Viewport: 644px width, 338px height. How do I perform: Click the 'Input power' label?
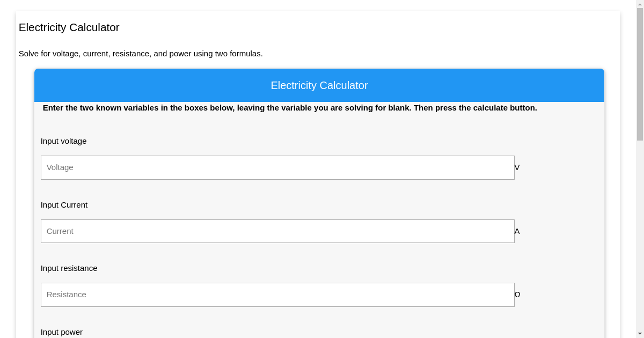pos(61,332)
